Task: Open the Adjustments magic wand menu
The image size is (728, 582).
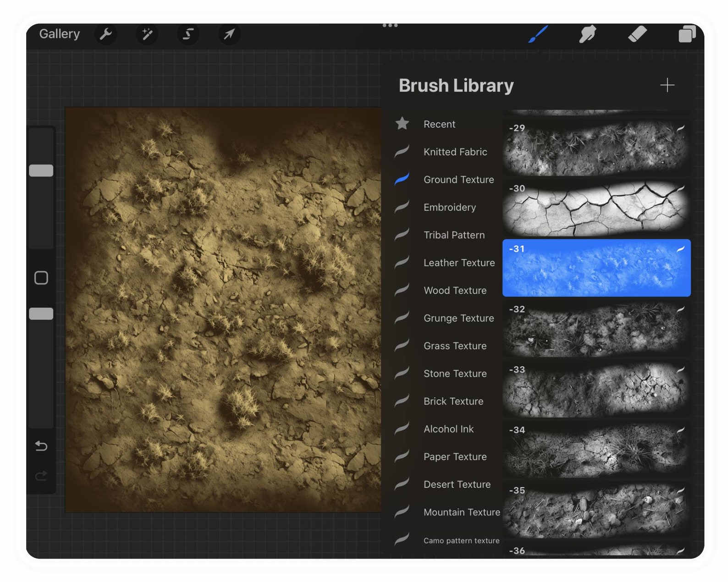Action: 147,34
